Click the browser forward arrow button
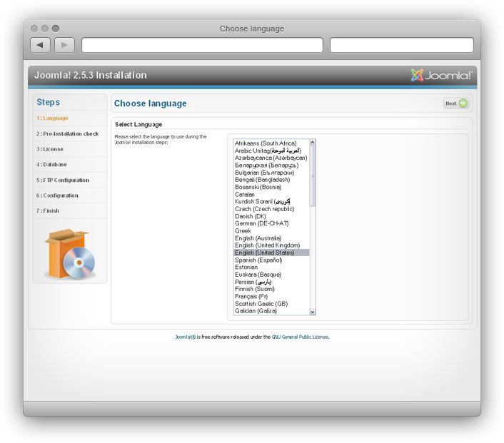Viewport: 504px width, 443px height. [x=65, y=45]
